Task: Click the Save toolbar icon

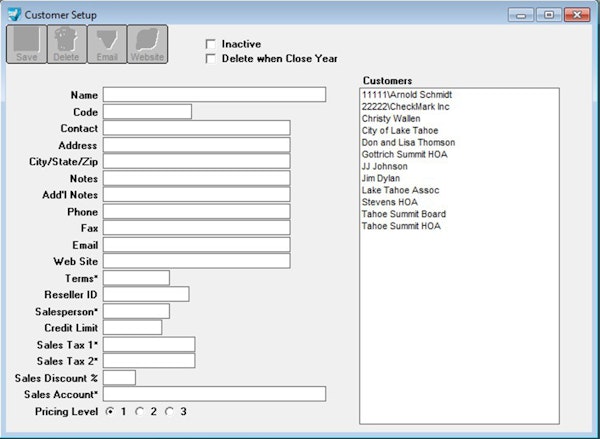Action: coord(26,45)
